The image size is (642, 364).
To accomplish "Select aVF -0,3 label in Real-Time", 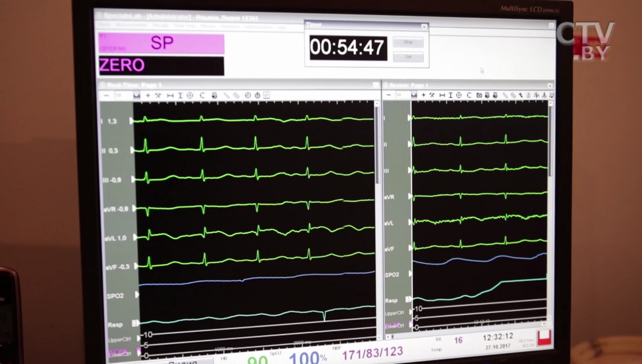I will 117,267.
